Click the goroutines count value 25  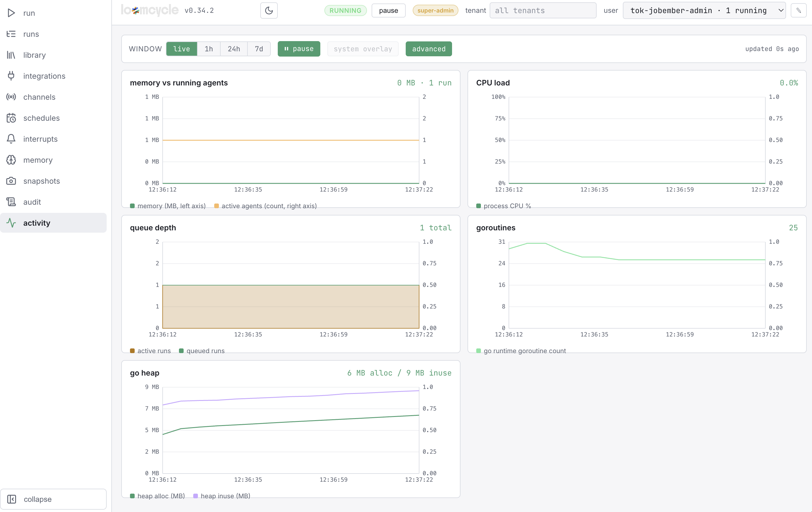tap(793, 228)
